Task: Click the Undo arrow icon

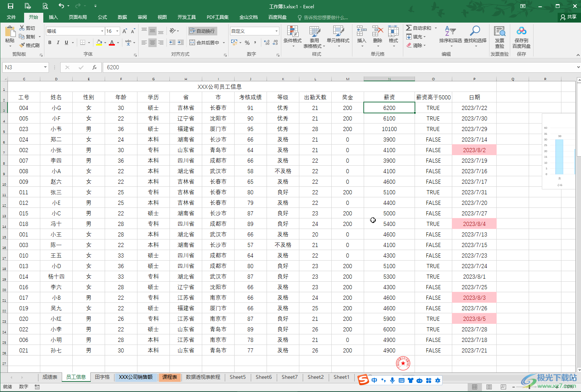Action: coord(61,6)
